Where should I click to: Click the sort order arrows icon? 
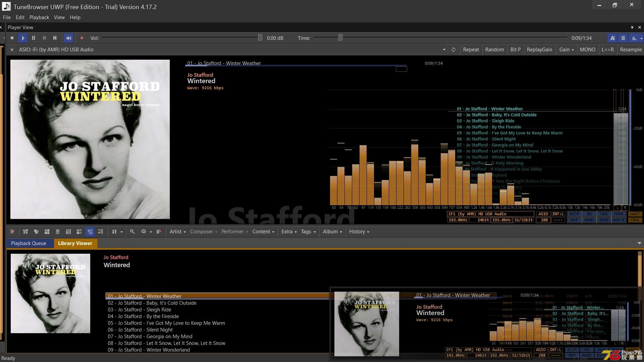[114, 232]
